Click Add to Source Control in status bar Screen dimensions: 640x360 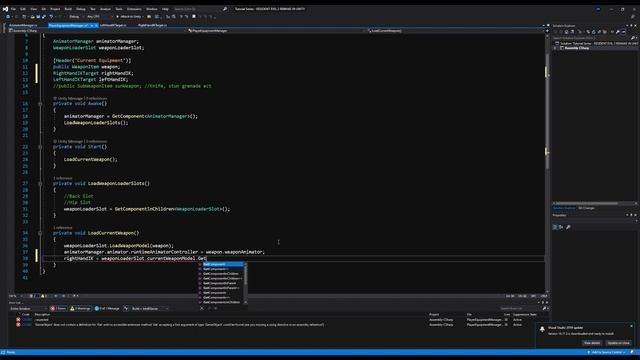pyautogui.click(x=606, y=352)
